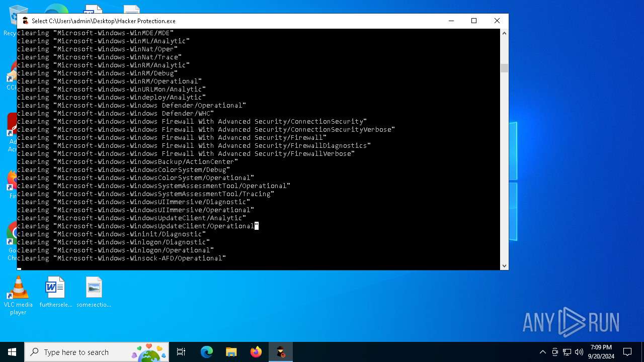Click the "WindowsUIImmersive/Operational" line
Image resolution: width=644 pixels, height=362 pixels.
coord(136,210)
